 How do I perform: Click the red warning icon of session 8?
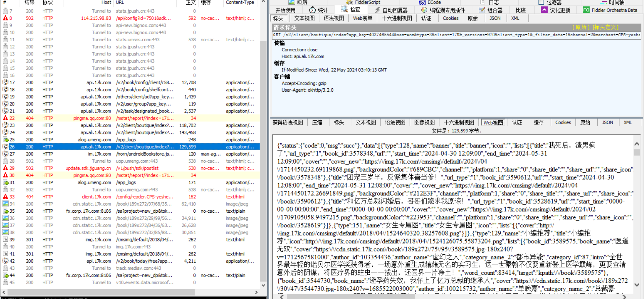click(5, 18)
